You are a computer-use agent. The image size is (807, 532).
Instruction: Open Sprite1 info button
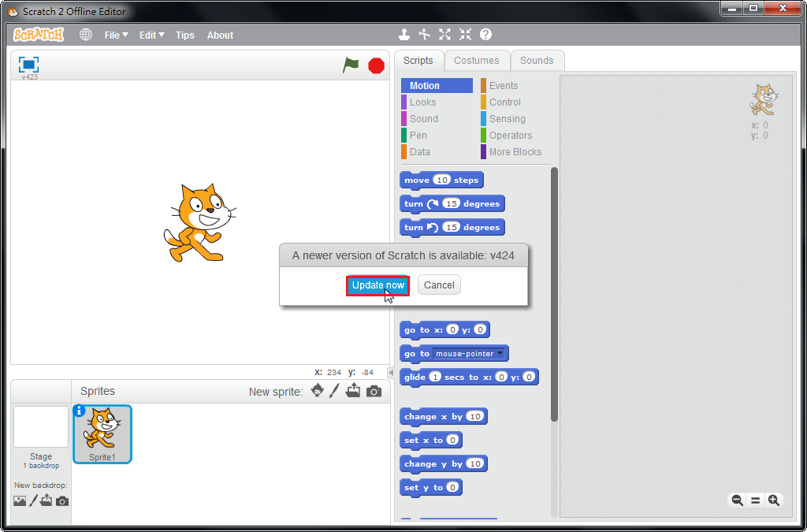79,411
